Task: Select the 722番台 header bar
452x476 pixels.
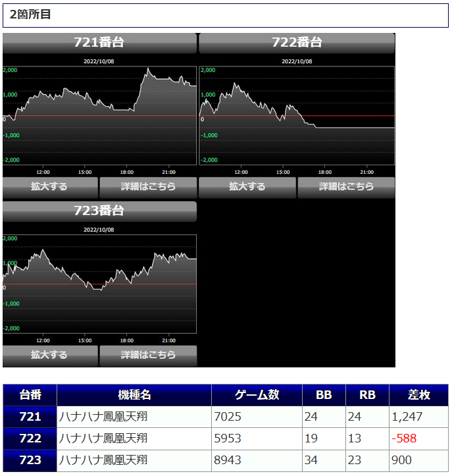Action: pyautogui.click(x=297, y=43)
